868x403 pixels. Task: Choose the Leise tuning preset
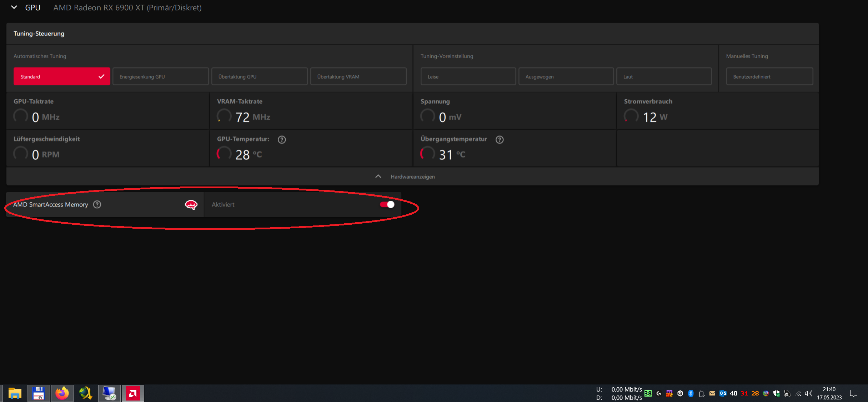tap(468, 76)
